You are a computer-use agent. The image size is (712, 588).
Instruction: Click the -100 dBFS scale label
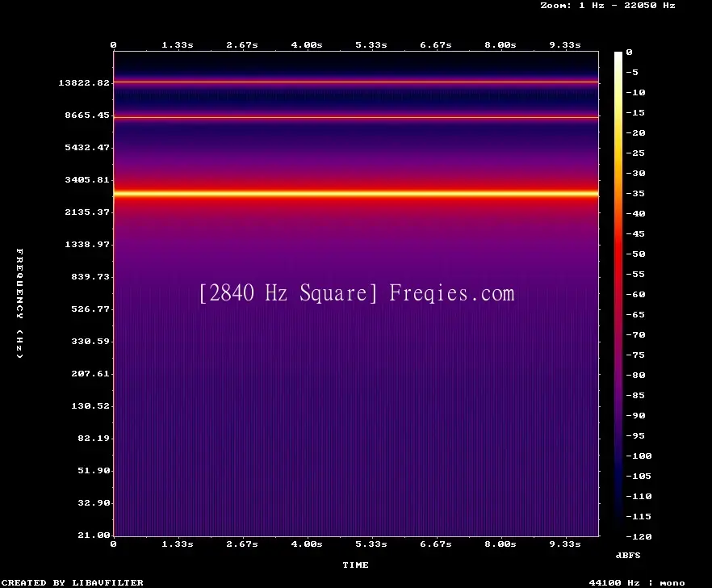tap(639, 456)
